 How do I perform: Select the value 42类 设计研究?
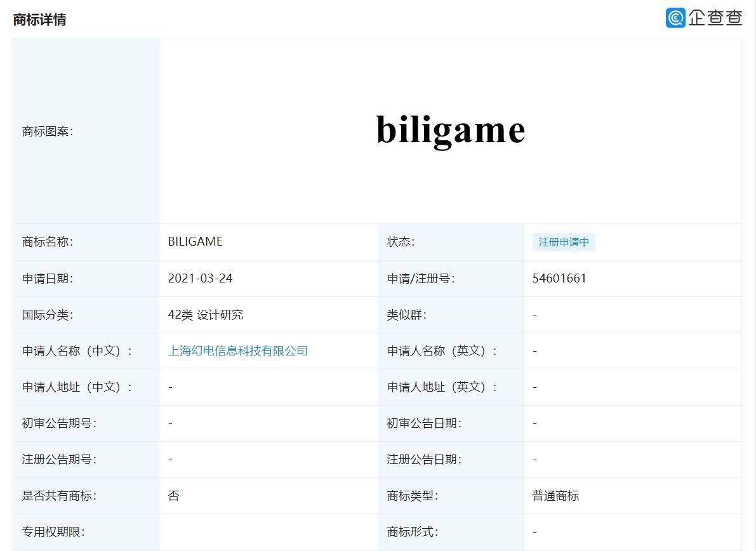[206, 315]
